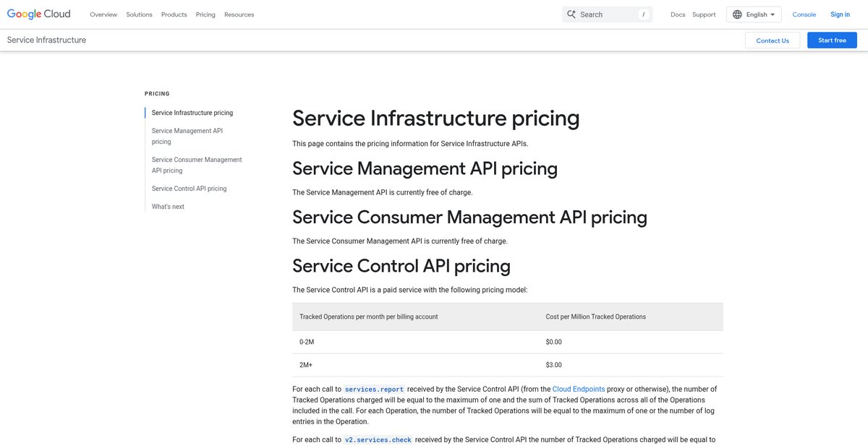Viewport: 868px width, 448px height.
Task: Jump to Service Consumer Management API pricing sidebar link
Action: [x=197, y=165]
